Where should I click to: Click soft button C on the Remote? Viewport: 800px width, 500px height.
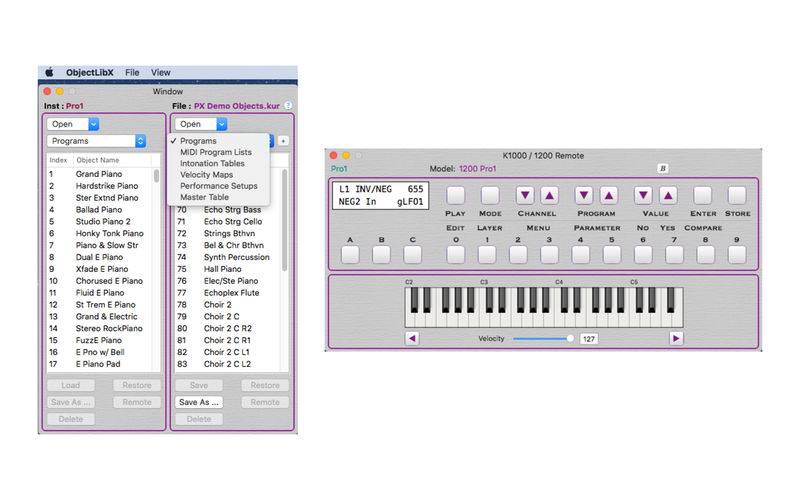coord(412,255)
